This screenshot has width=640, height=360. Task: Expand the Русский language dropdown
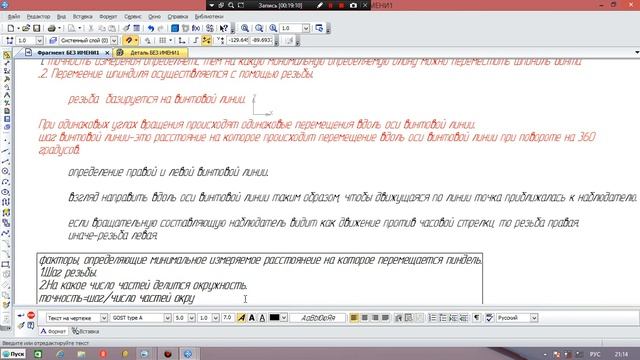(534, 318)
